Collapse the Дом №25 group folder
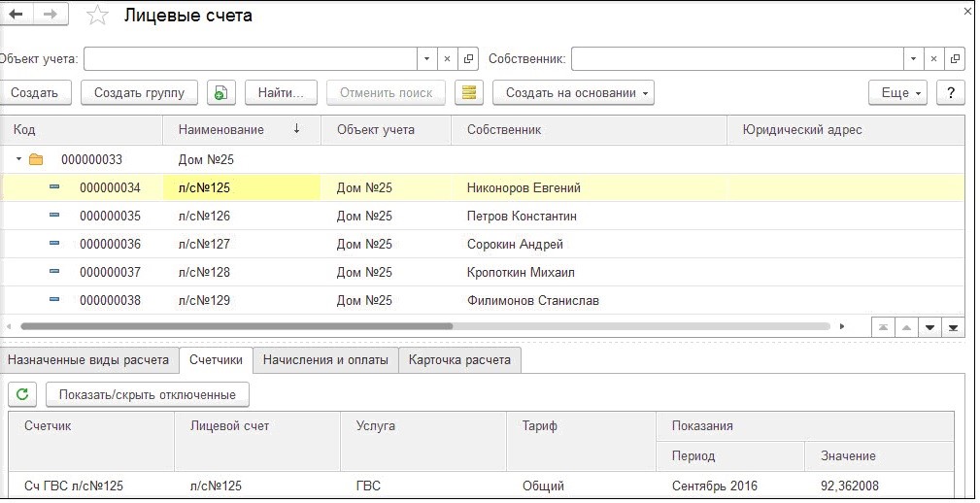980x503 pixels. coord(18,159)
